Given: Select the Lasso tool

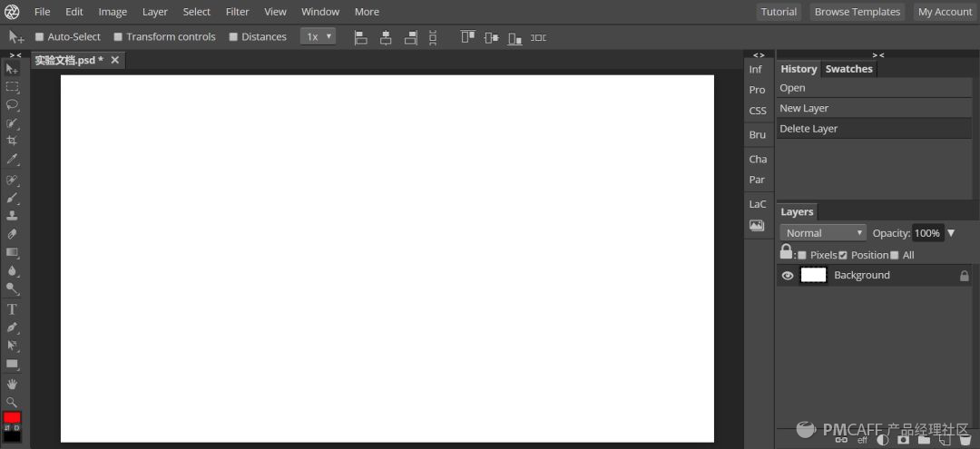Looking at the screenshot, I should pyautogui.click(x=12, y=105).
